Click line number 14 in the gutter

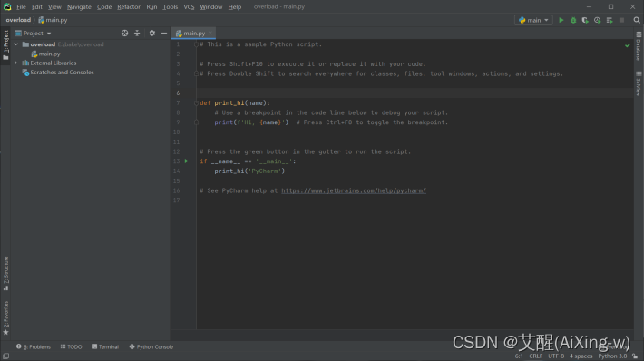[177, 171]
